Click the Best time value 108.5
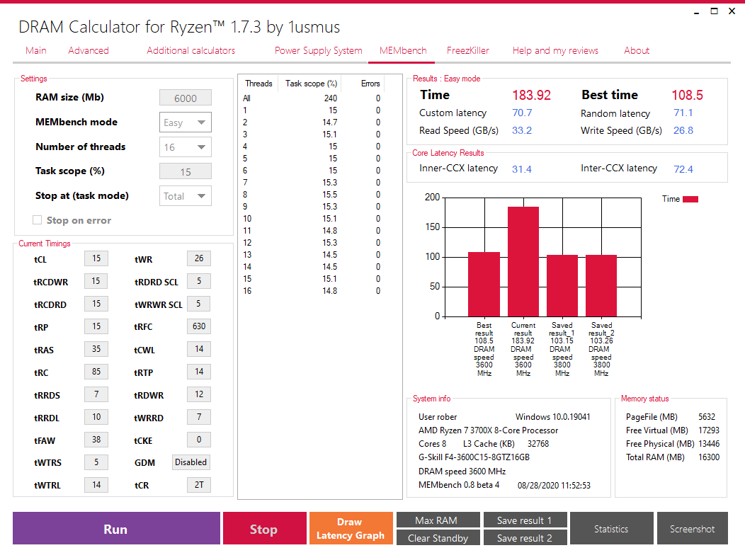 tap(687, 95)
